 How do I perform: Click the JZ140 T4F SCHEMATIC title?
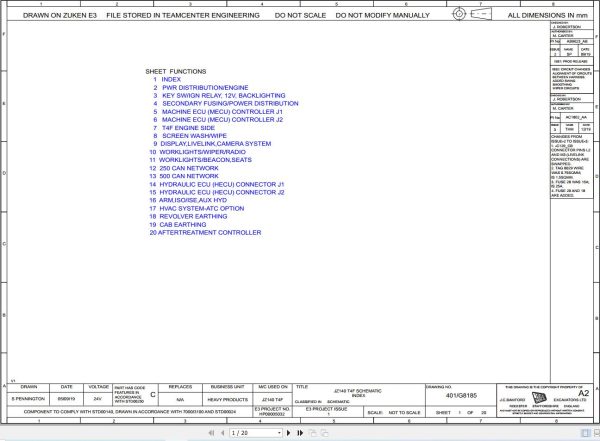point(358,391)
